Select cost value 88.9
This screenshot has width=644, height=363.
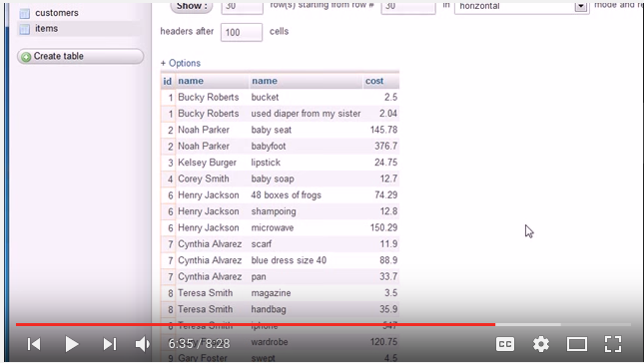pyautogui.click(x=388, y=260)
